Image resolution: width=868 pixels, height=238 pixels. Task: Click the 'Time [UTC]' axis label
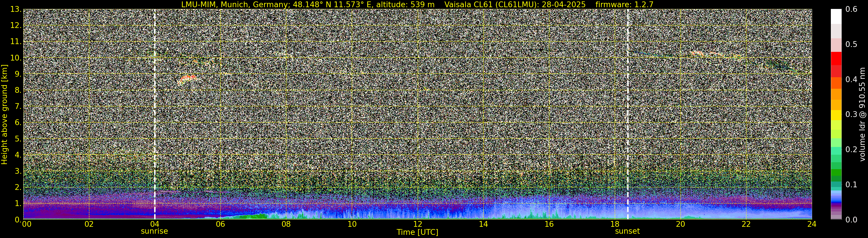point(417,232)
